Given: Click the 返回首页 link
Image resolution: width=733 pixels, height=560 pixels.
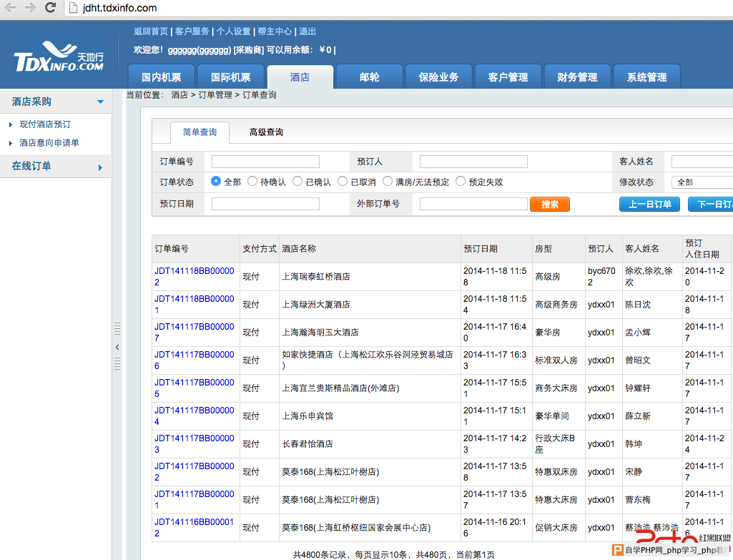Looking at the screenshot, I should pyautogui.click(x=150, y=31).
